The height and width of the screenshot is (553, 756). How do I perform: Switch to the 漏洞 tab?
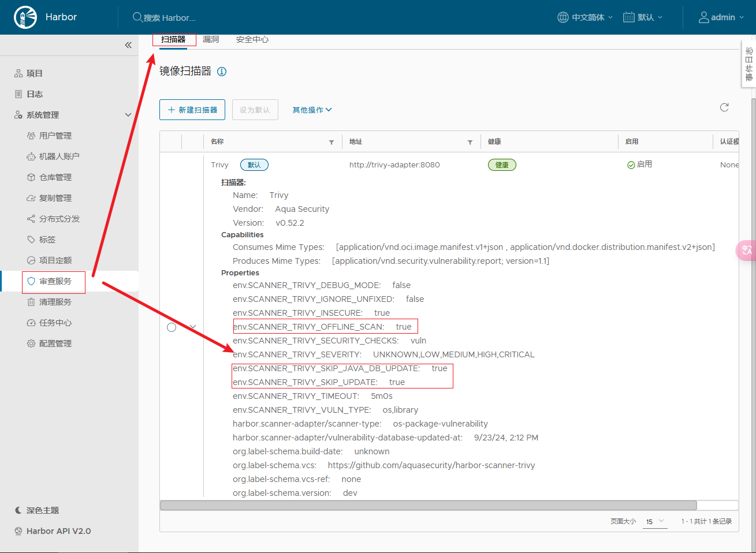(x=211, y=39)
